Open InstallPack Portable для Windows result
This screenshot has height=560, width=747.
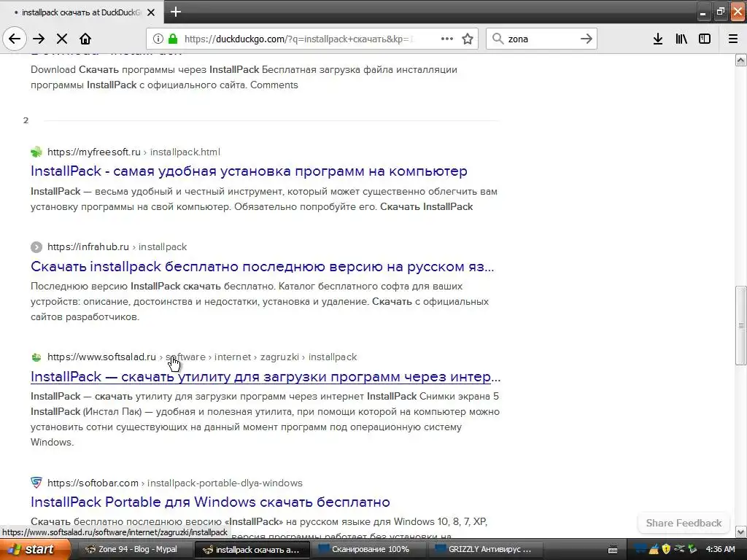210,502
